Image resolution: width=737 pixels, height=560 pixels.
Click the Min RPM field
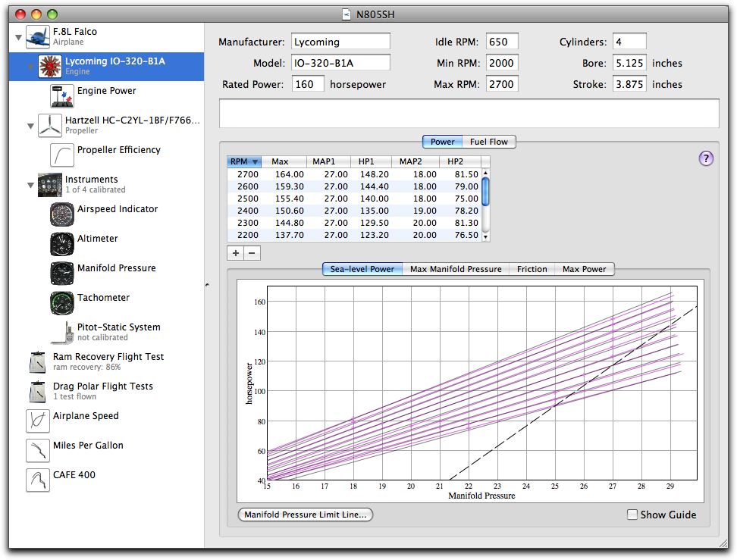[502, 62]
